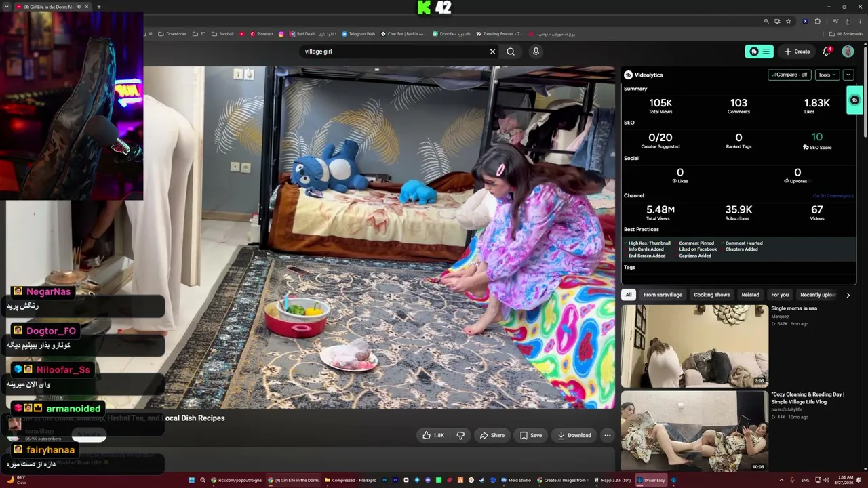The height and width of the screenshot is (488, 868).
Task: Close the Girl Life in the Dorm tab
Action: [x=87, y=7]
